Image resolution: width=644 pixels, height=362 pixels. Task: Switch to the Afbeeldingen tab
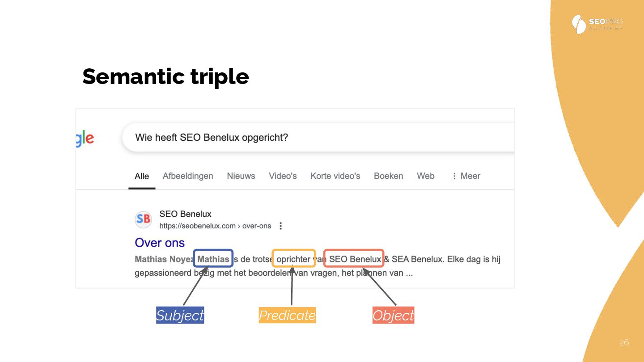(x=188, y=176)
